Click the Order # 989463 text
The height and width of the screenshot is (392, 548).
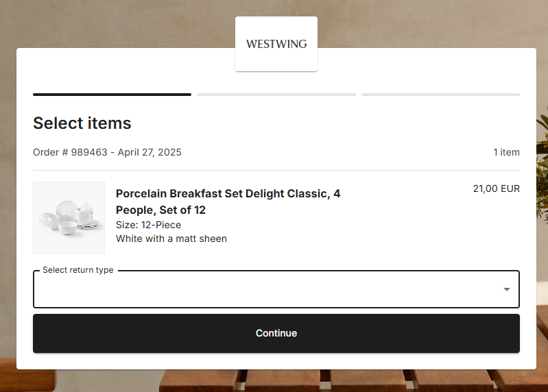pyautogui.click(x=70, y=152)
